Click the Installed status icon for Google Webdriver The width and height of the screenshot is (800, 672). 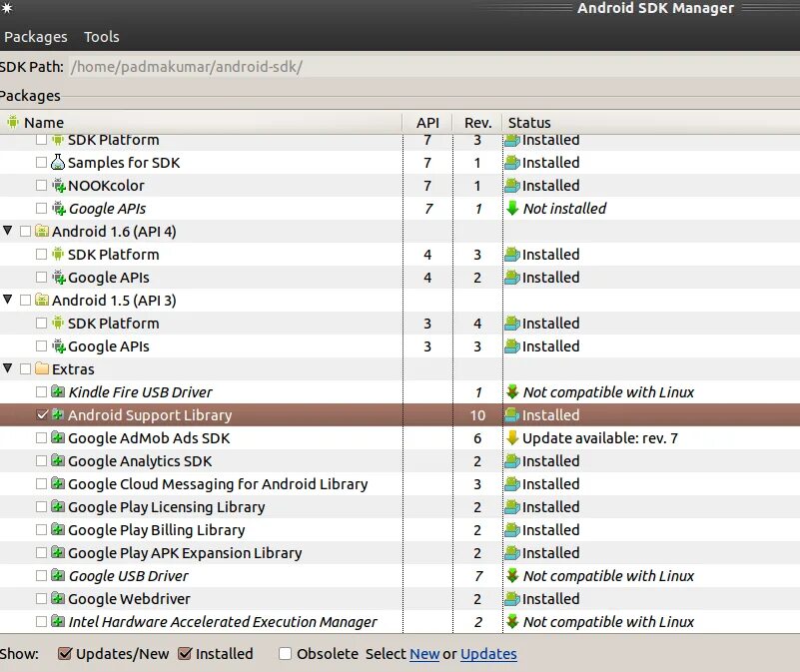click(512, 598)
